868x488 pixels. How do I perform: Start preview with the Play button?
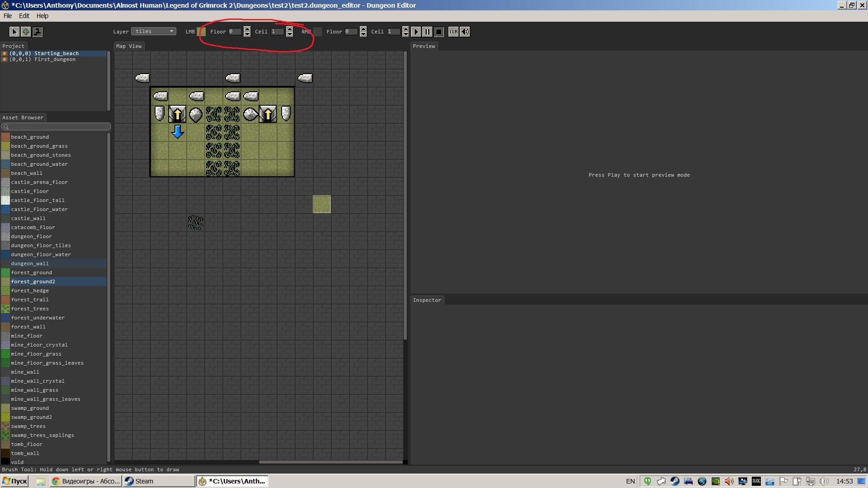pyautogui.click(x=416, y=32)
